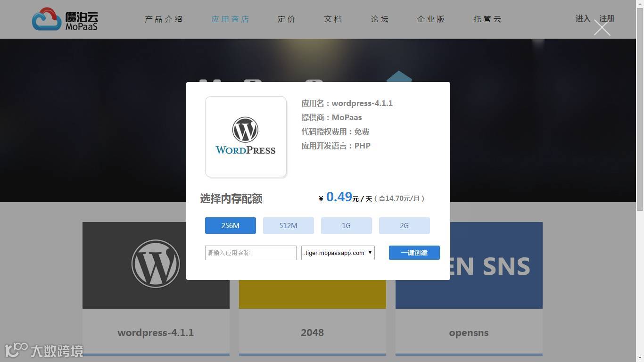Visit the 论坛 forum
Image resolution: width=644 pixels, height=362 pixels.
pos(380,19)
